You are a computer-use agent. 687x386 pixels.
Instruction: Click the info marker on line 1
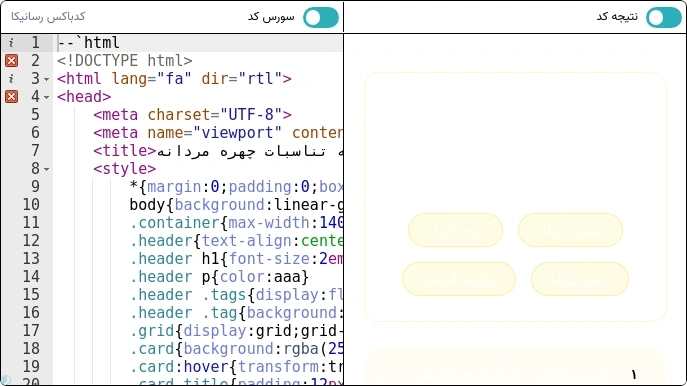click(11, 42)
